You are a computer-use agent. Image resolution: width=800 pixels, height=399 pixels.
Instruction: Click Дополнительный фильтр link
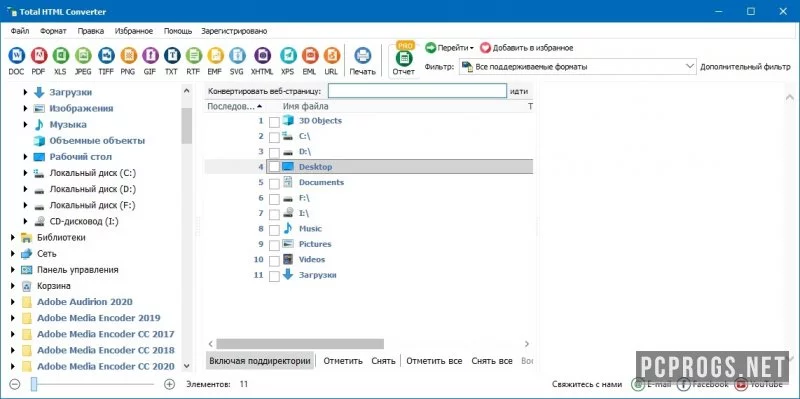(745, 67)
